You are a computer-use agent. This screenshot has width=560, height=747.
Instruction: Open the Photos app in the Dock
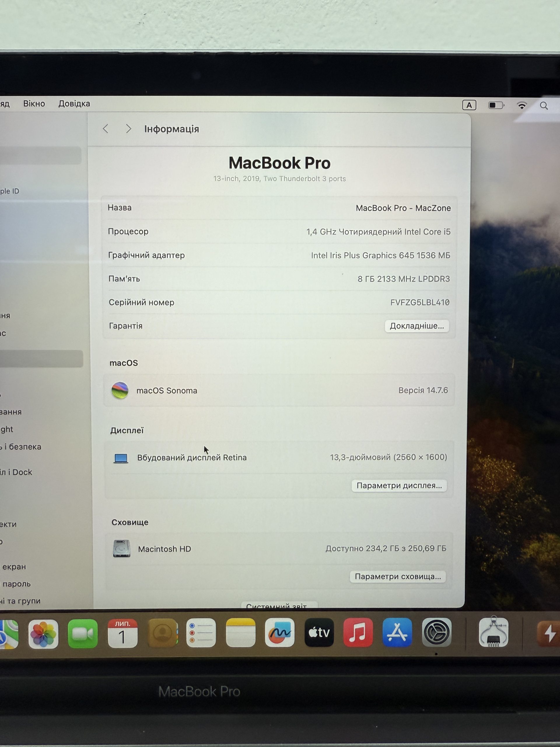(43, 634)
